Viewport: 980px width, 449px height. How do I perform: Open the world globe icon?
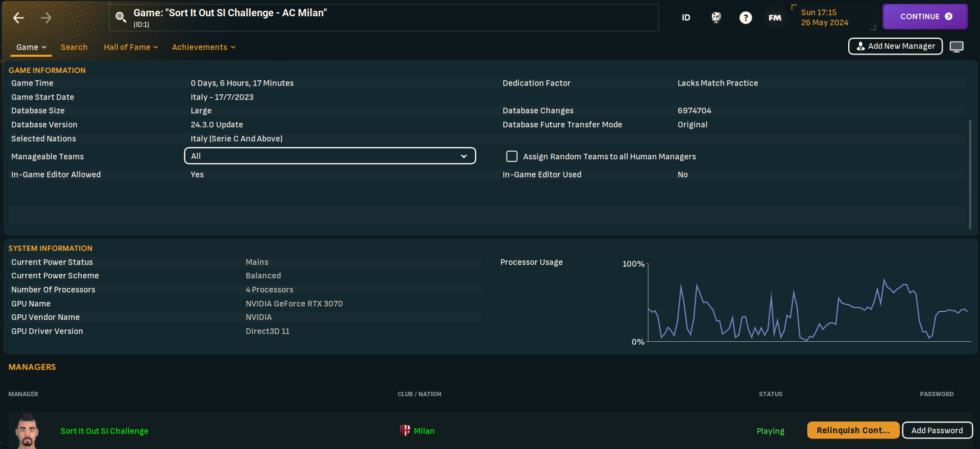click(x=716, y=17)
